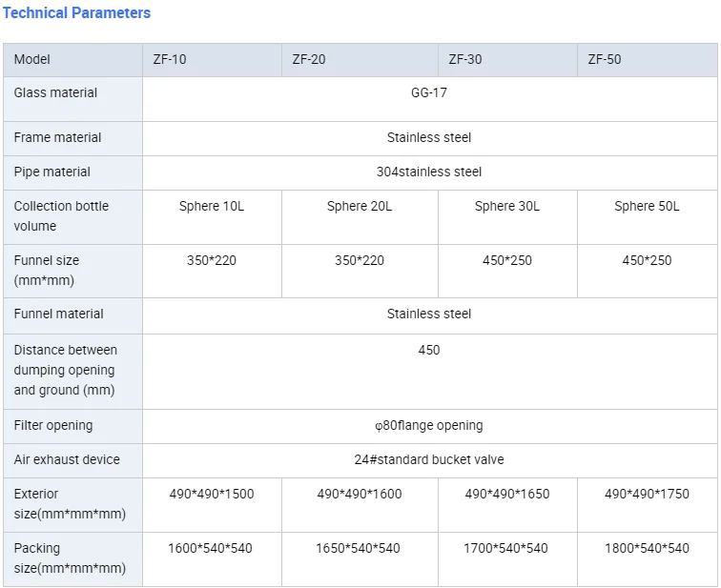
Task: Click the 24#standard bucket valve text
Action: 429,459
